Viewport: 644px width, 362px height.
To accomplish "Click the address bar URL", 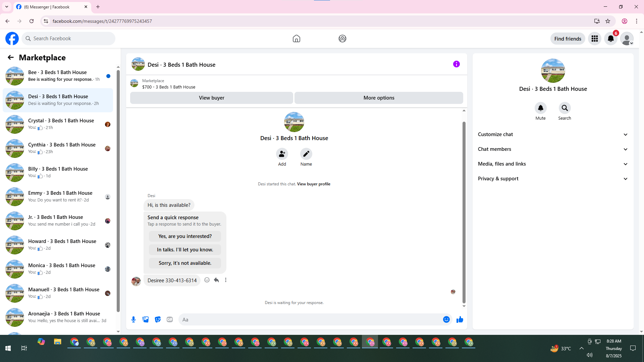I will pos(102,21).
